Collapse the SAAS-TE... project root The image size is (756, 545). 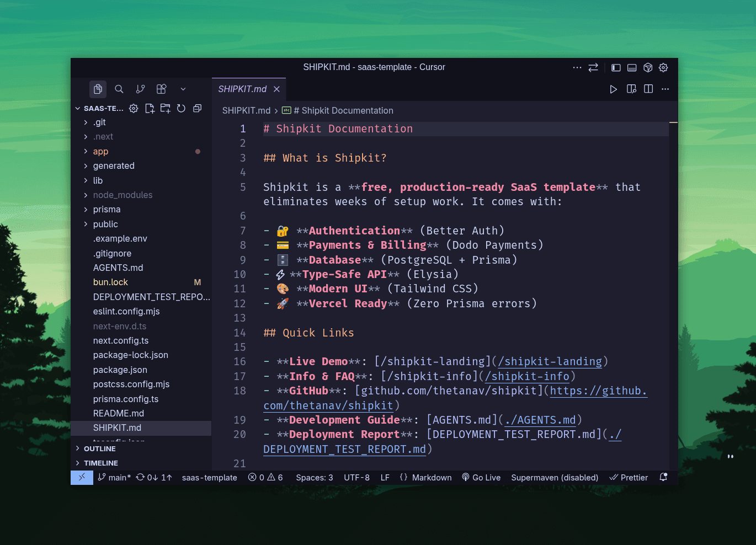click(x=78, y=108)
